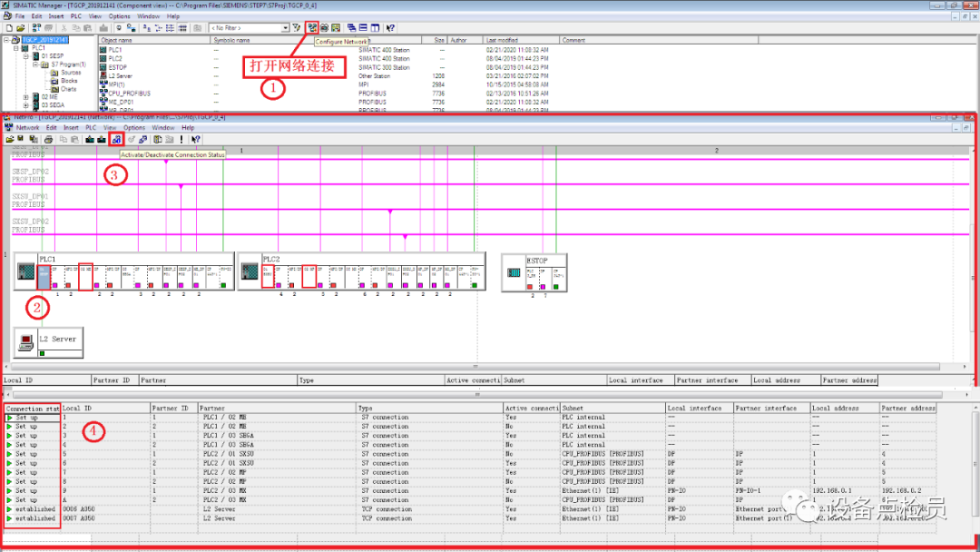Click the Connection status column header
980x552 pixels.
coord(32,409)
